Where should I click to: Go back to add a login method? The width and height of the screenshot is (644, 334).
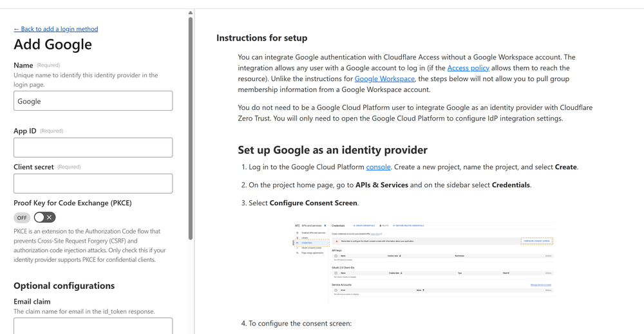[x=56, y=29]
